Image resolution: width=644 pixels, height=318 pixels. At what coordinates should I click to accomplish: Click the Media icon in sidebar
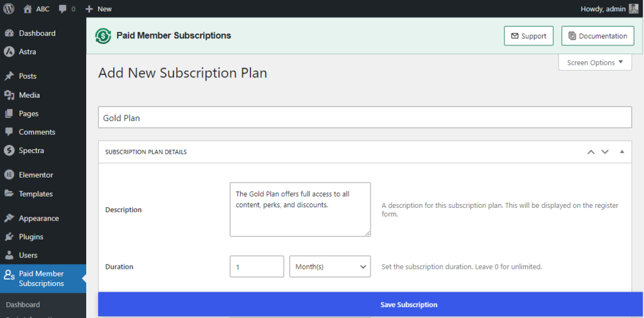point(9,95)
